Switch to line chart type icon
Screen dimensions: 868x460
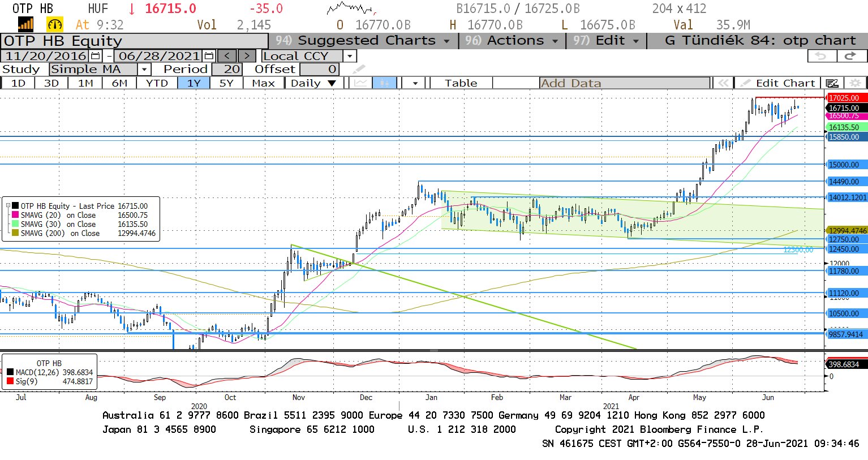(360, 83)
